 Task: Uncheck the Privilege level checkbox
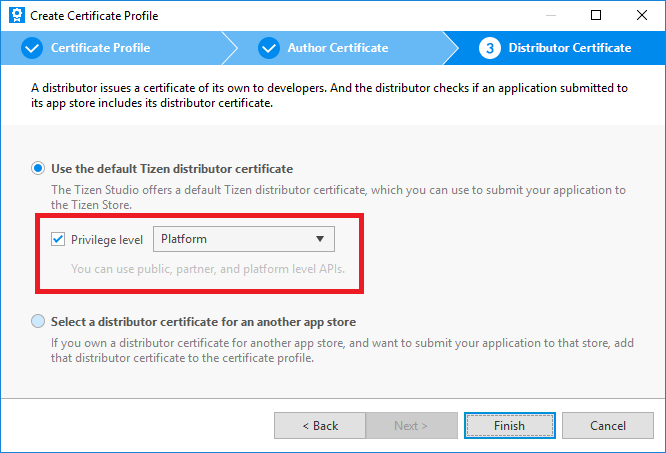[59, 239]
